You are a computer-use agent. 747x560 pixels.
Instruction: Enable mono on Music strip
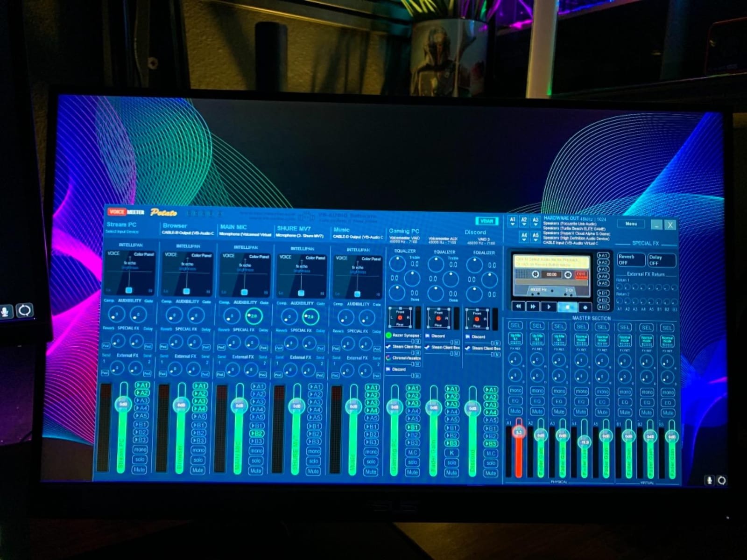click(371, 452)
